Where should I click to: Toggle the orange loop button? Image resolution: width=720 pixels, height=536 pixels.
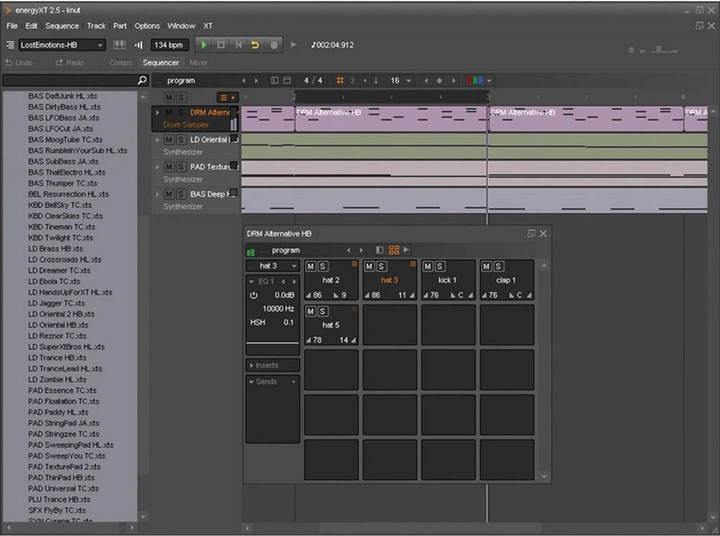[255, 45]
